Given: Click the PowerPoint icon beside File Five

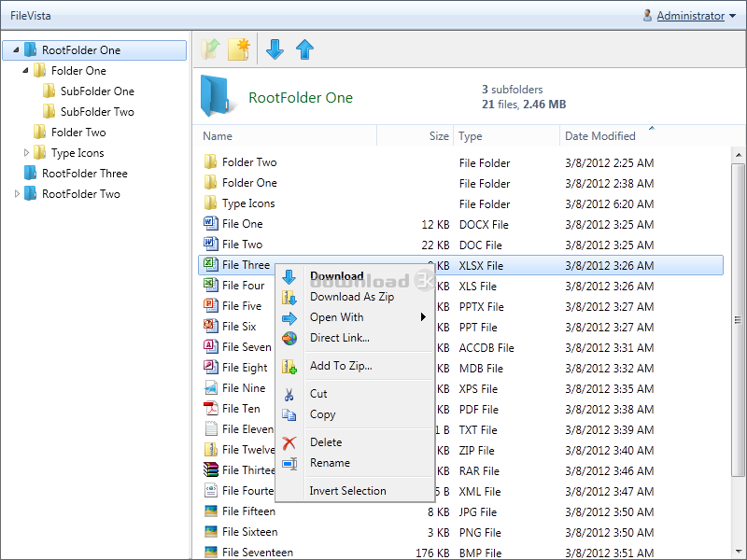Looking at the screenshot, I should [211, 305].
